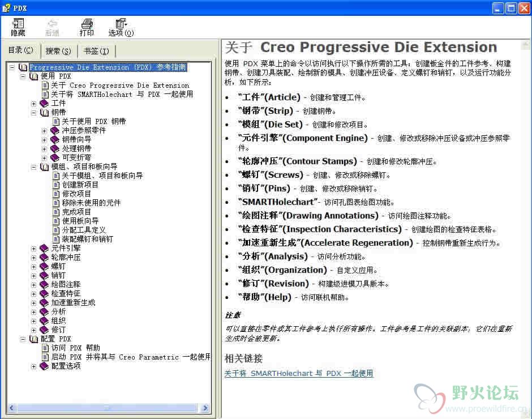This screenshot has width=532, height=419.
Task: Click the book icon beside 钢带向导
Action: 55,139
